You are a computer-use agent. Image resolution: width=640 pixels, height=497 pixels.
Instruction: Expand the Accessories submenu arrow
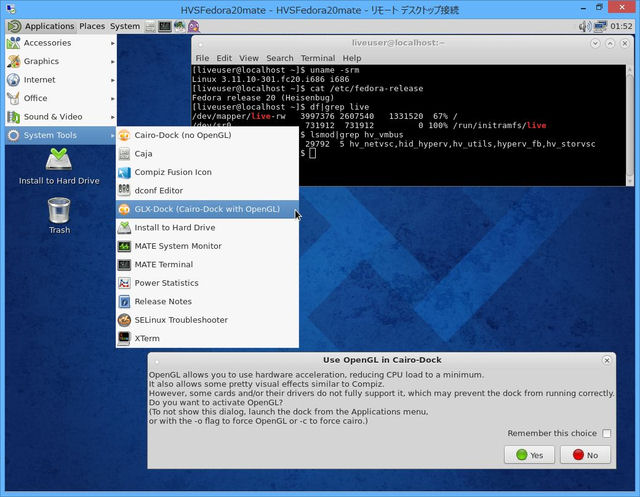(x=113, y=43)
